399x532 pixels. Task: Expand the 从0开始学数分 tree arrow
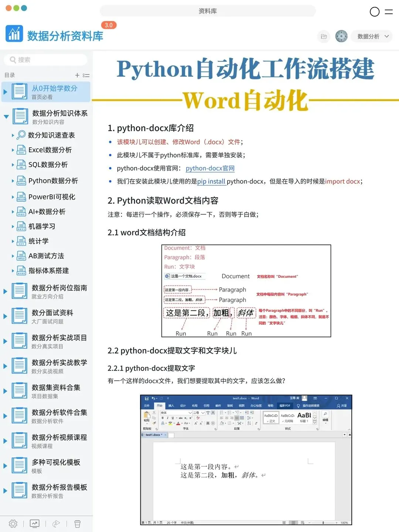5,92
